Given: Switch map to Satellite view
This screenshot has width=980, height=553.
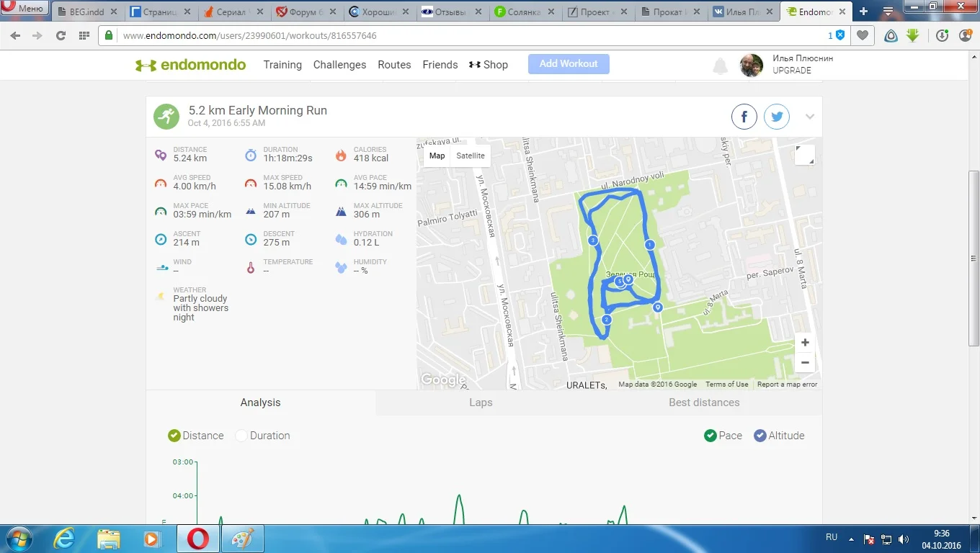Looking at the screenshot, I should (471, 156).
